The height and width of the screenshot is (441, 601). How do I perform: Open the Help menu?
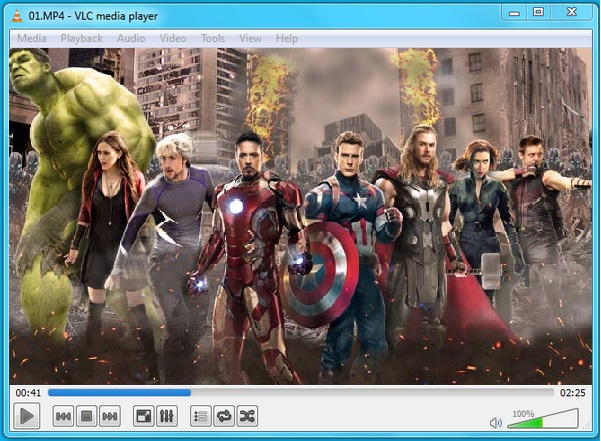point(287,38)
